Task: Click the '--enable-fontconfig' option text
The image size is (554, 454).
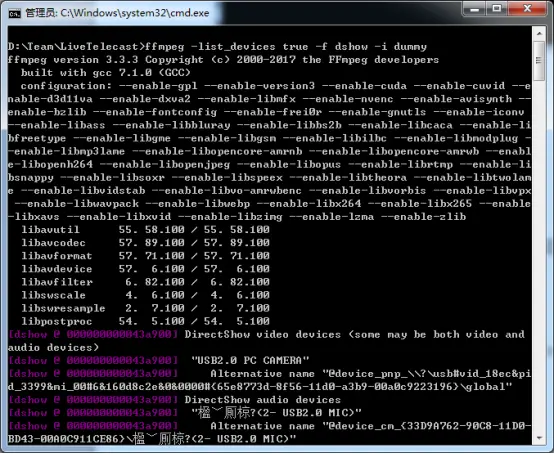Action: click(x=155, y=112)
